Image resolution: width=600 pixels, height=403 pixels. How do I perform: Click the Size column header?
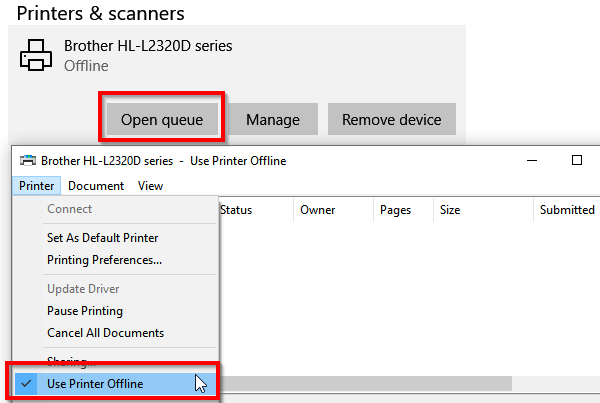coord(483,210)
